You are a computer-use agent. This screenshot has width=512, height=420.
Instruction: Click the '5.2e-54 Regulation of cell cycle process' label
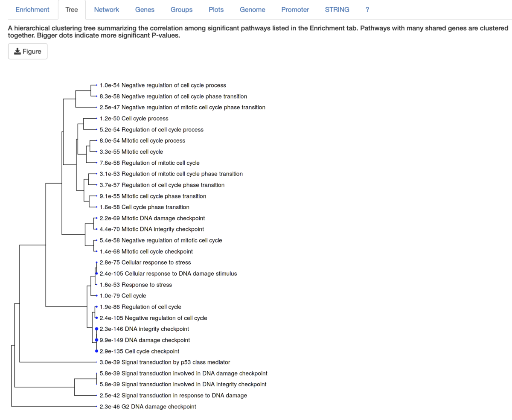click(151, 130)
